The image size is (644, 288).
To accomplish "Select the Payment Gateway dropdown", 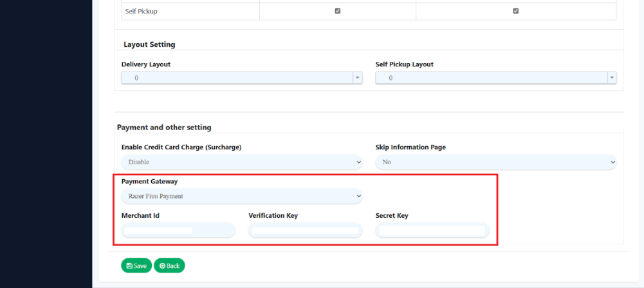I will click(241, 196).
